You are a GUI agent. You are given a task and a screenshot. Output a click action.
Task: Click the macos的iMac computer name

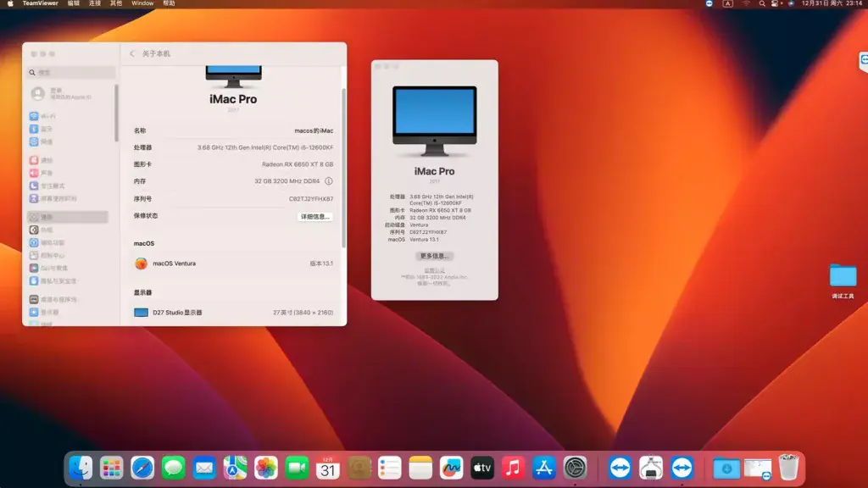click(314, 130)
